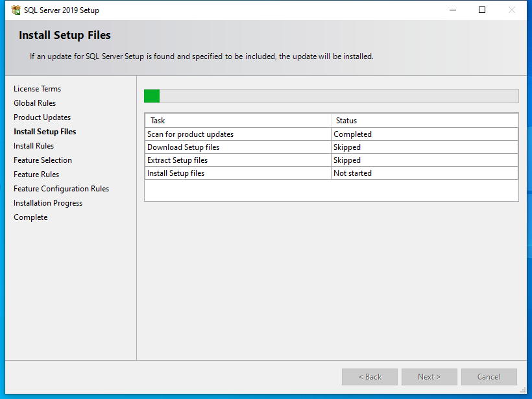Open the Global Rules step

click(34, 103)
